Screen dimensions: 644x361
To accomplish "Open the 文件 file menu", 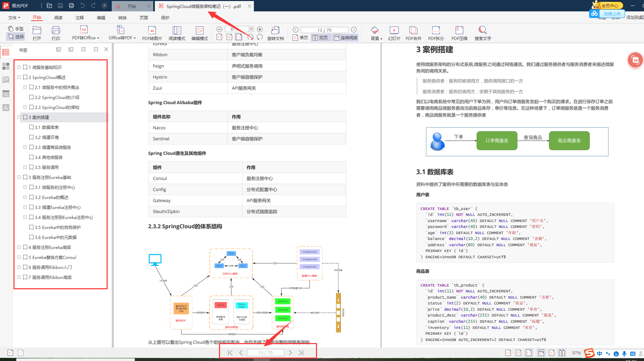I will pos(14,18).
